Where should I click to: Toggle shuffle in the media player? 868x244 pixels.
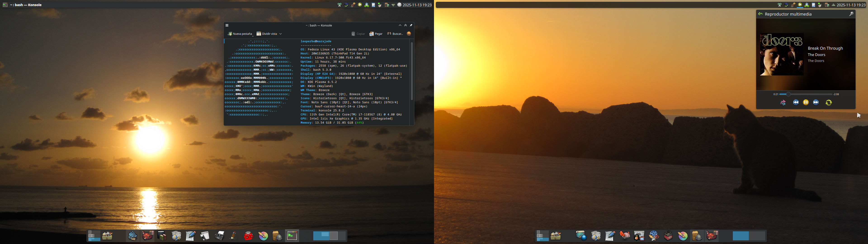pos(783,102)
